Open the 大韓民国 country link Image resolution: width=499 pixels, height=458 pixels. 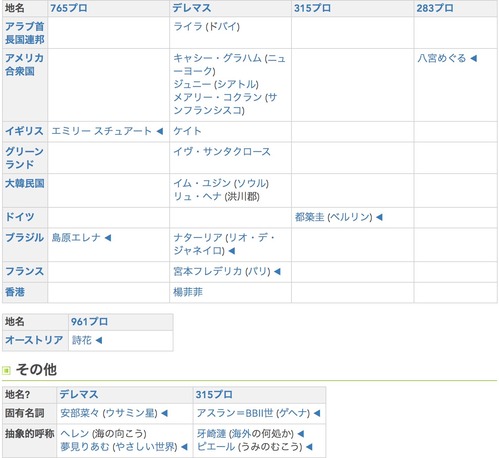coord(25,183)
